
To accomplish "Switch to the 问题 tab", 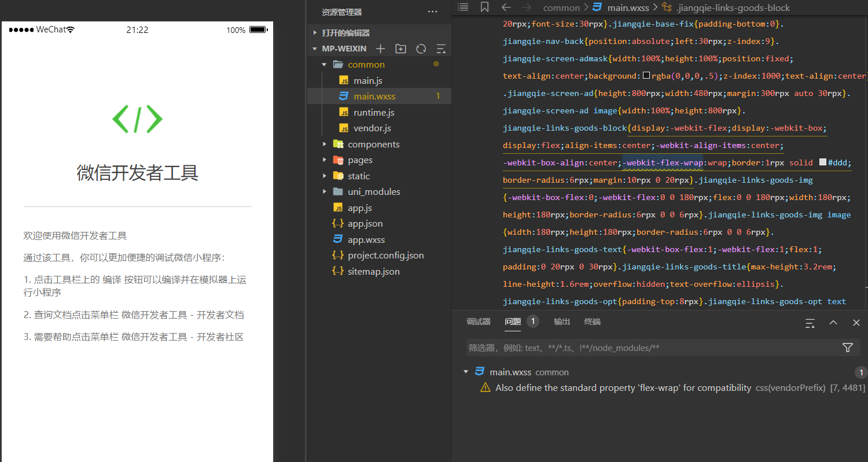I will 513,321.
